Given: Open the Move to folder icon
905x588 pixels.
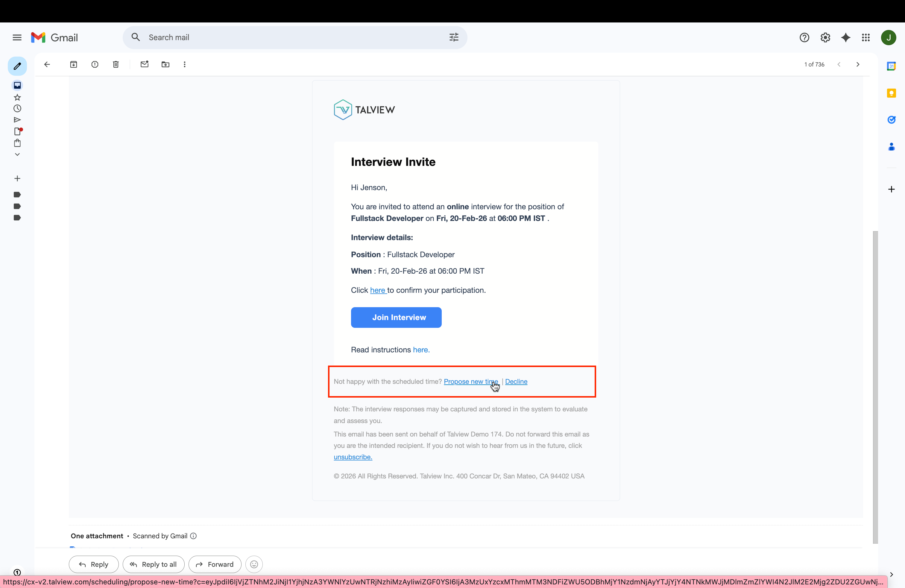Looking at the screenshot, I should [x=165, y=64].
